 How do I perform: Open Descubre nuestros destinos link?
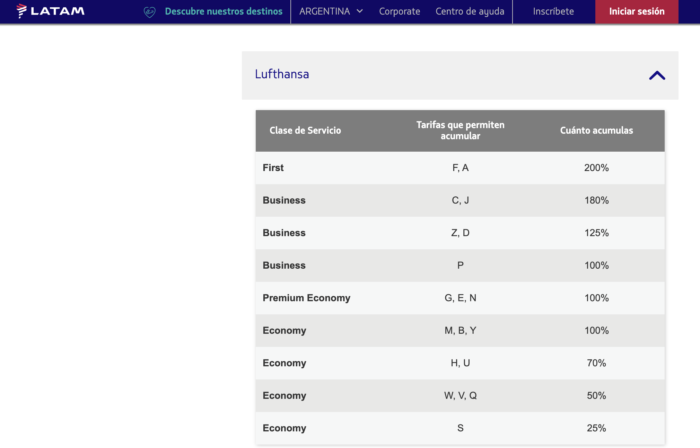pos(223,11)
